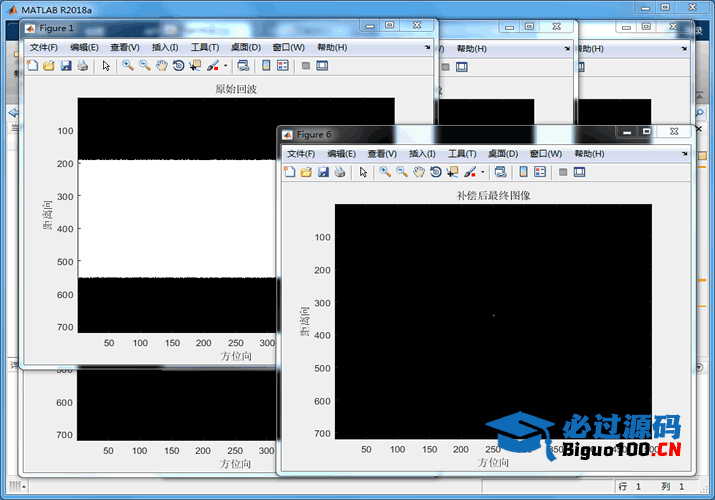Click Print icon in Figure 6 toolbar
715x500 pixels.
coord(340,172)
